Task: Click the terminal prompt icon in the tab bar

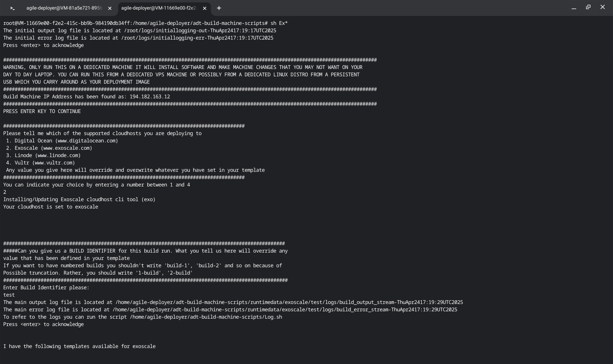Action: click(x=12, y=8)
